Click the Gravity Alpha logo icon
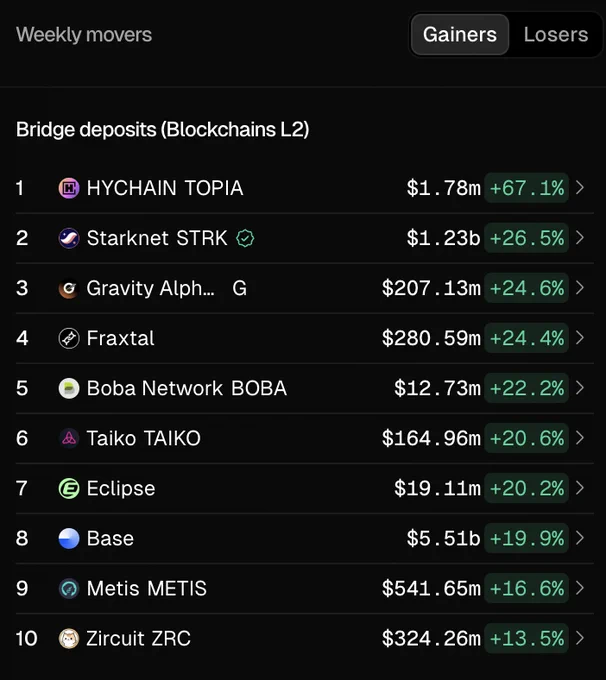Image resolution: width=606 pixels, height=680 pixels. pos(69,288)
